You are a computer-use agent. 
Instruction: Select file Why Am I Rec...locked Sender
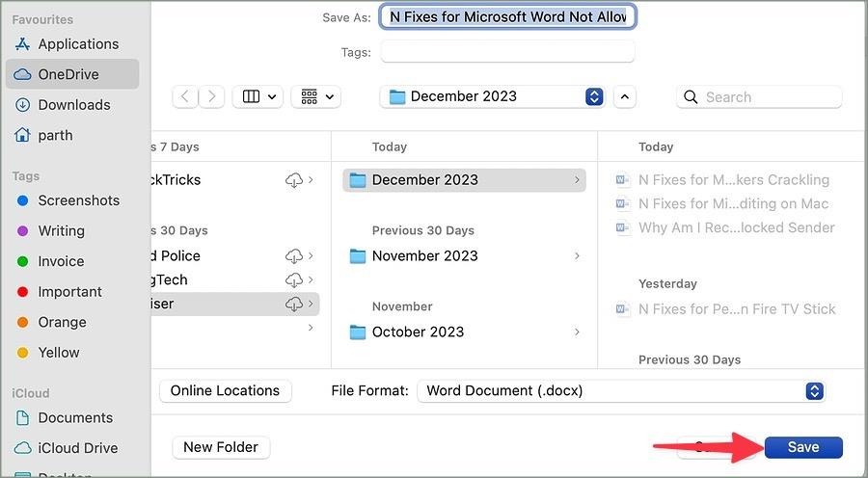[x=724, y=227]
